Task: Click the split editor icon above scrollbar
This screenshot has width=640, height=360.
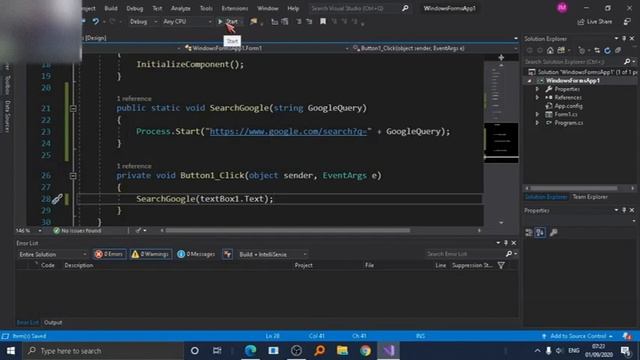Action: tap(501, 58)
